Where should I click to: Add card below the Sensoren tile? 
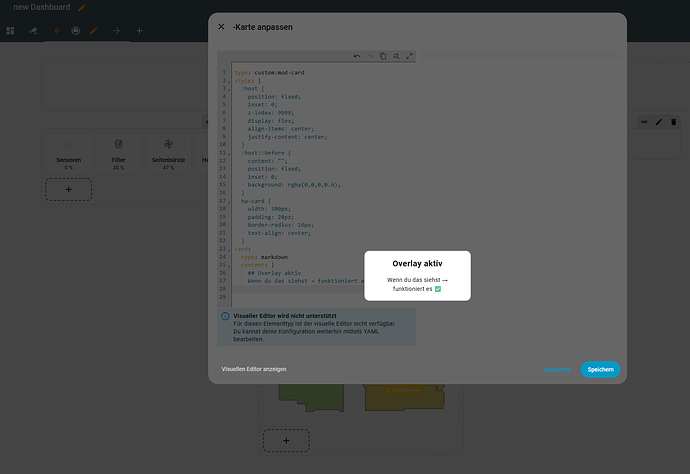pyautogui.click(x=69, y=189)
